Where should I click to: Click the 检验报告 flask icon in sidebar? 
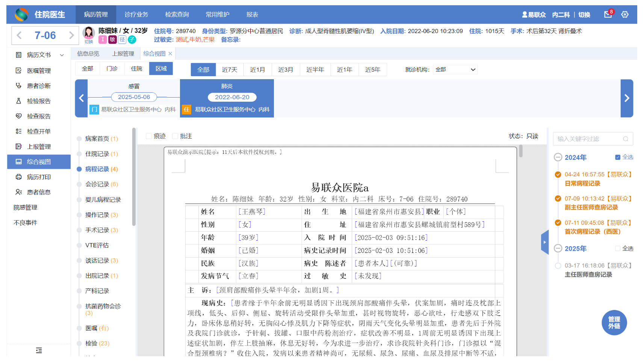pos(18,101)
